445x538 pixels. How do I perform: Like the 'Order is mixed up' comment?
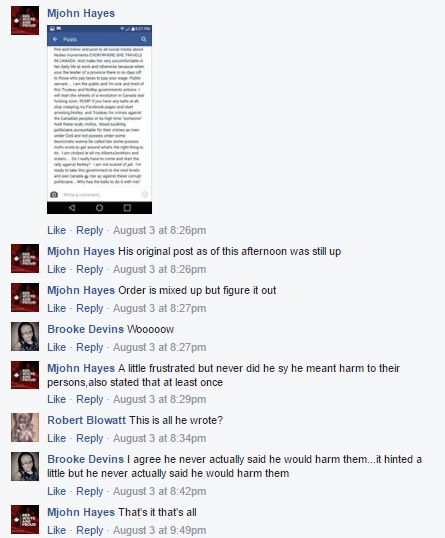(56, 308)
